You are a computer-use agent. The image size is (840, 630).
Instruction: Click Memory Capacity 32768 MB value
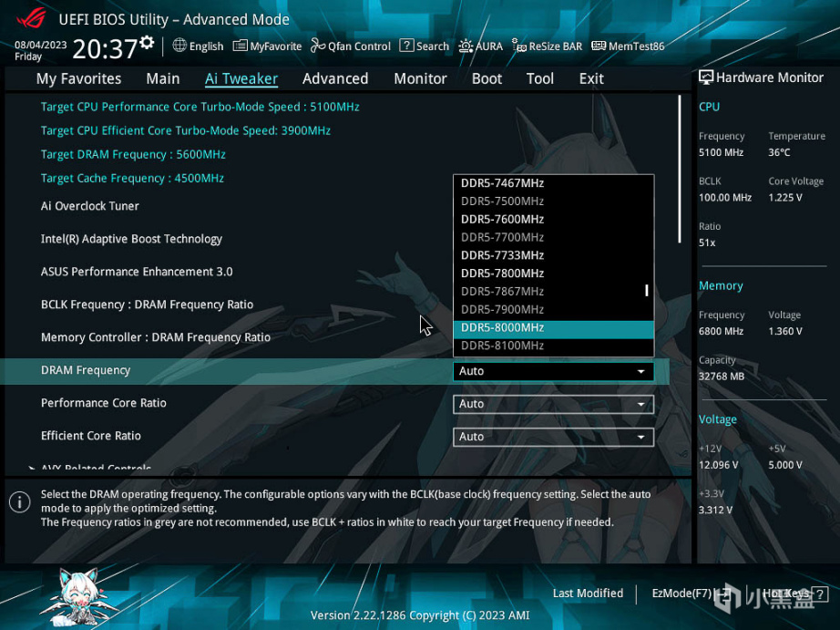(721, 377)
